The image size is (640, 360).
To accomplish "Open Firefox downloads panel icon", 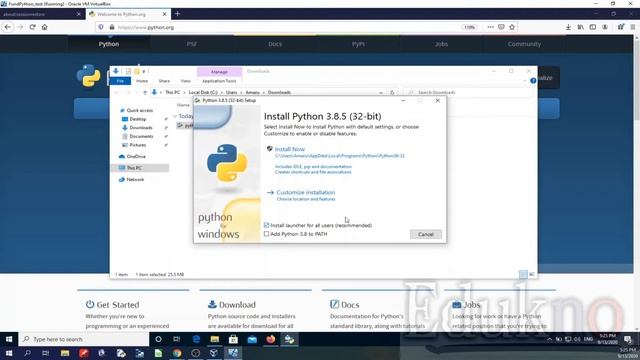I will pyautogui.click(x=568, y=27).
